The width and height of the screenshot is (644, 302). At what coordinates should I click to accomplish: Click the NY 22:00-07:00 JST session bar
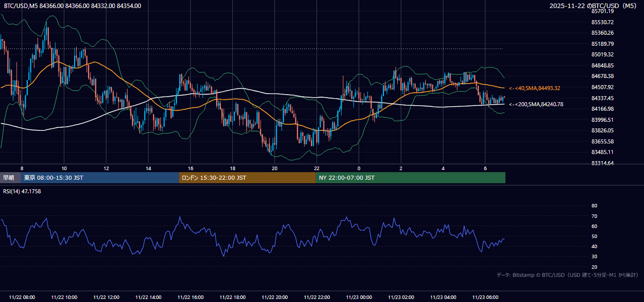click(411, 178)
